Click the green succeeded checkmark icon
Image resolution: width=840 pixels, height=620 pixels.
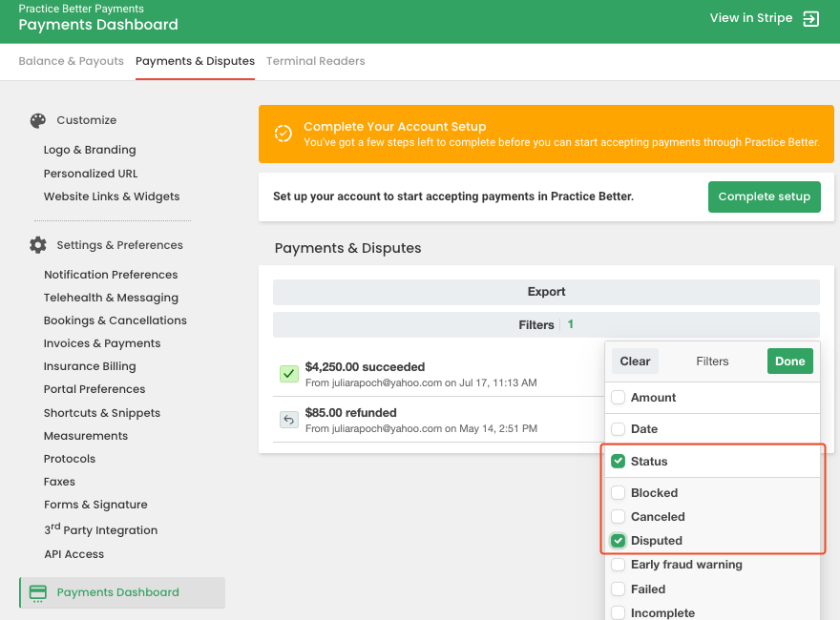[x=288, y=374]
